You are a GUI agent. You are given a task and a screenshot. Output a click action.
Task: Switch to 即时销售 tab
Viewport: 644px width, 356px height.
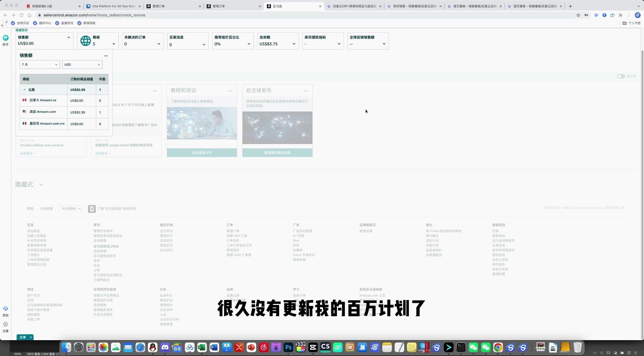point(414,6)
